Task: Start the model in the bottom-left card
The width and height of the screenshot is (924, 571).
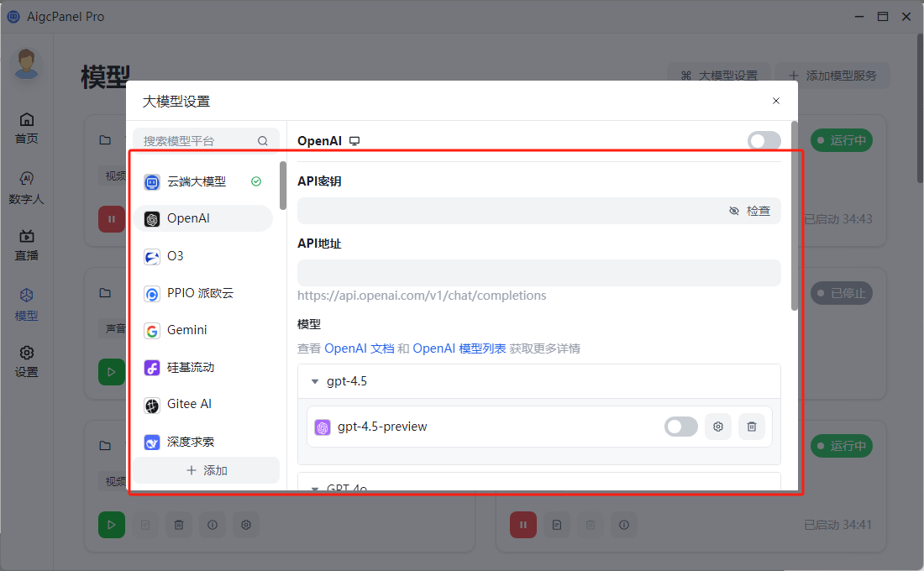Action: pyautogui.click(x=112, y=525)
